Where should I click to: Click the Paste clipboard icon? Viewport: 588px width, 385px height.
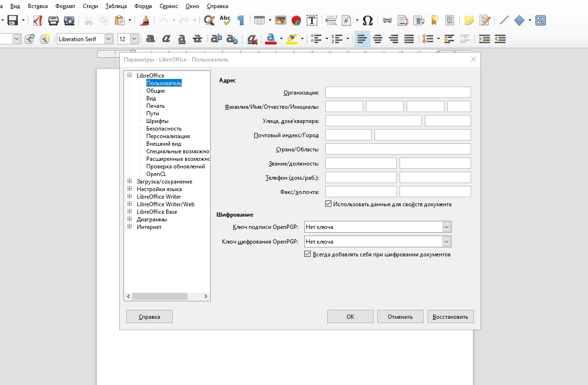click(x=120, y=20)
